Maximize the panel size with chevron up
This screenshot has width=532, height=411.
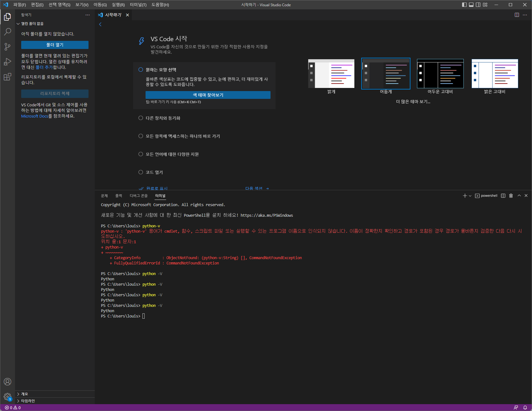519,196
